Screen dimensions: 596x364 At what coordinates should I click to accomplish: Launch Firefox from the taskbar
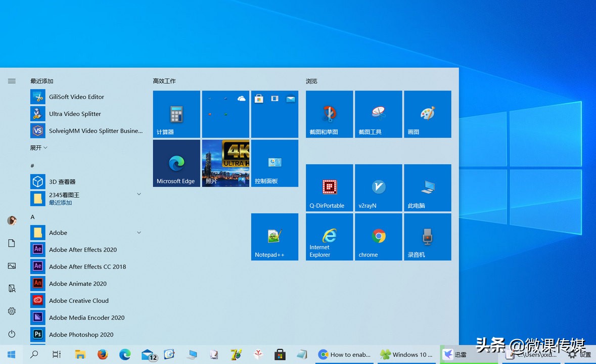(103, 354)
